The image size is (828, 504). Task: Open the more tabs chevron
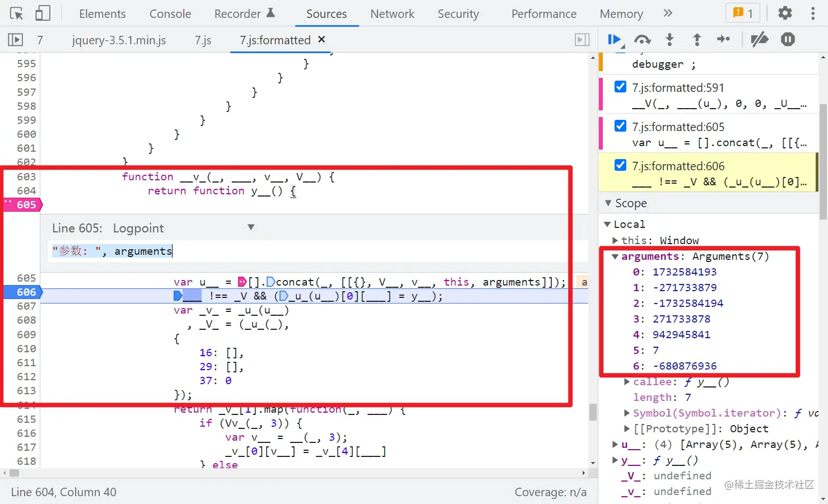pyautogui.click(x=668, y=13)
